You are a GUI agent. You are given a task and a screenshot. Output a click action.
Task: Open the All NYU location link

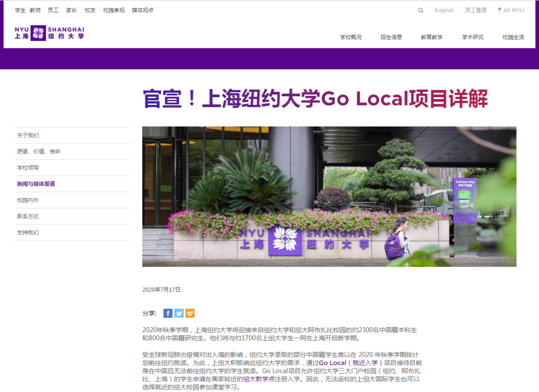pyautogui.click(x=511, y=10)
